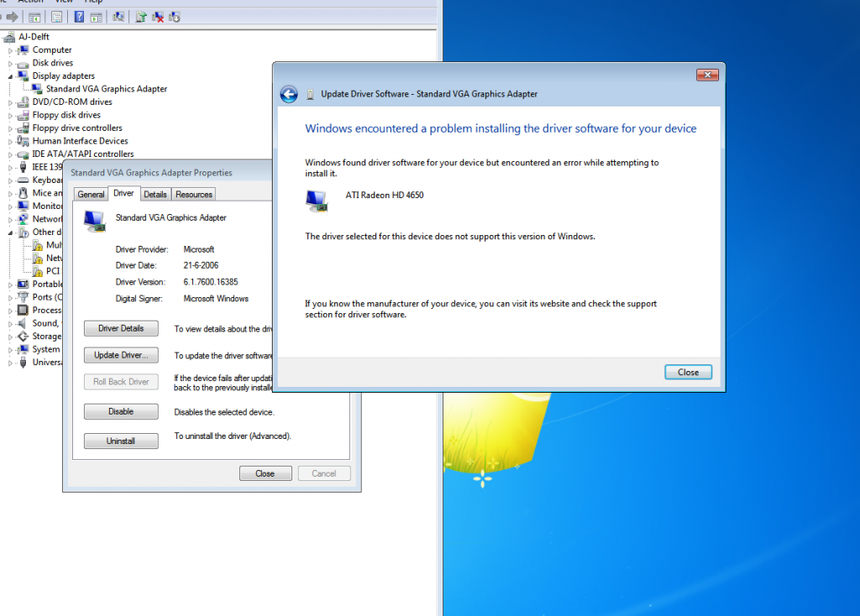Select Floppy drive controllers category
The width and height of the screenshot is (860, 616).
click(x=76, y=128)
